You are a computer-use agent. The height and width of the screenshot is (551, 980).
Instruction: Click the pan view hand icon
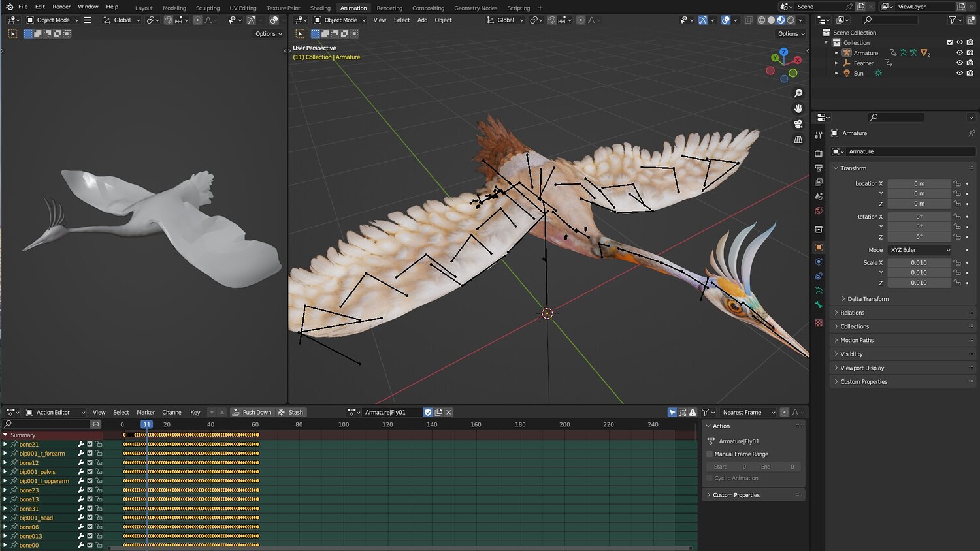tap(798, 108)
